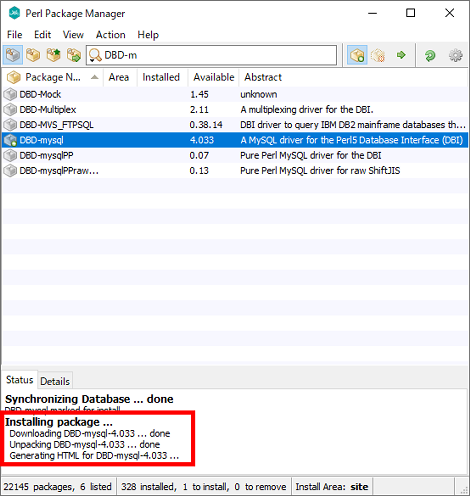Click '328 installed, 1 to install' status entry
Image resolution: width=470 pixels, height=496 pixels.
pos(204,487)
